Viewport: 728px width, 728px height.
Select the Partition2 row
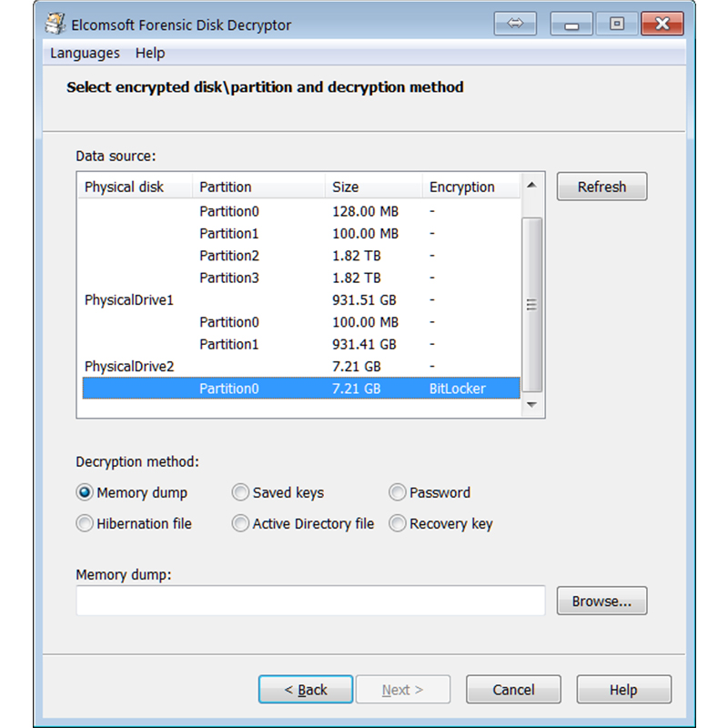pyautogui.click(x=301, y=256)
